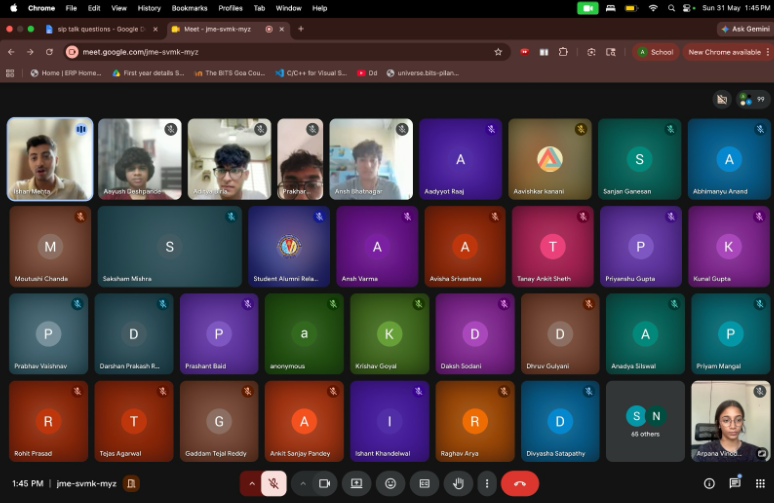Reload the Meet page
The width and height of the screenshot is (774, 503).
coord(49,52)
